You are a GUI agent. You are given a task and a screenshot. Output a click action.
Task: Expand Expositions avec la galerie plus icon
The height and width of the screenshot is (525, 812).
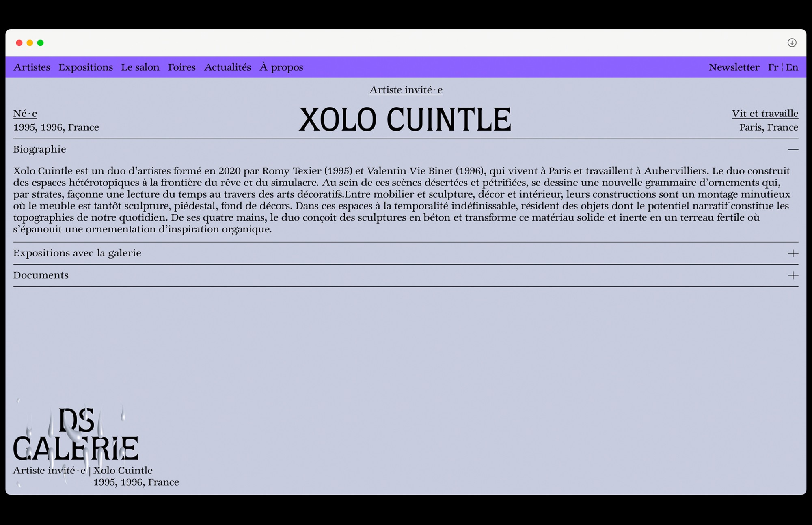coord(793,253)
